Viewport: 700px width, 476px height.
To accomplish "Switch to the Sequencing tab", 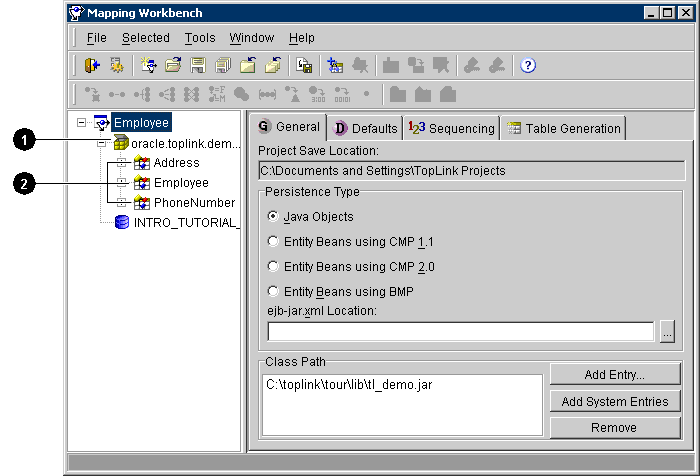I will (451, 129).
